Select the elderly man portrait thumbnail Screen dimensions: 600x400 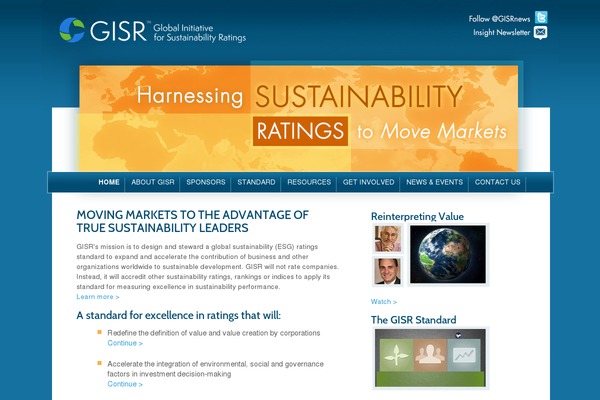click(388, 238)
